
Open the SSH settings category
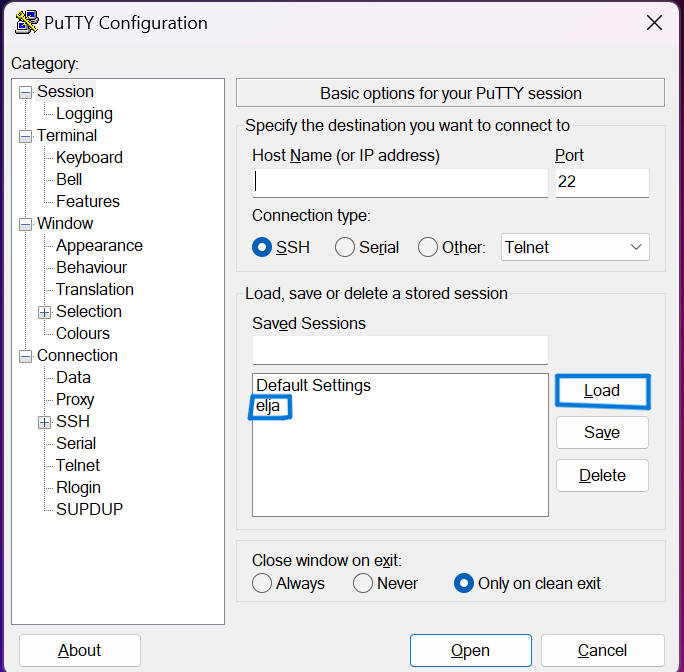[73, 422]
